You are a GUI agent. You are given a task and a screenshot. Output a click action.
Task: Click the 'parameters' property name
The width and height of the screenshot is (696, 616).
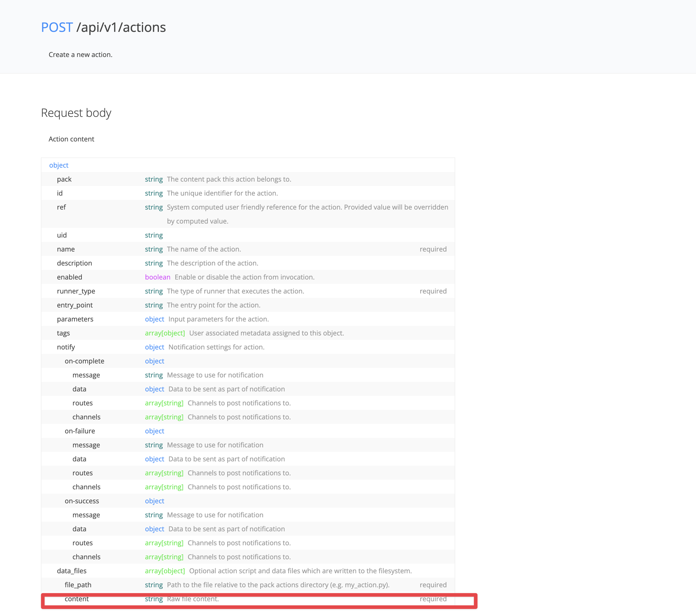pos(75,319)
